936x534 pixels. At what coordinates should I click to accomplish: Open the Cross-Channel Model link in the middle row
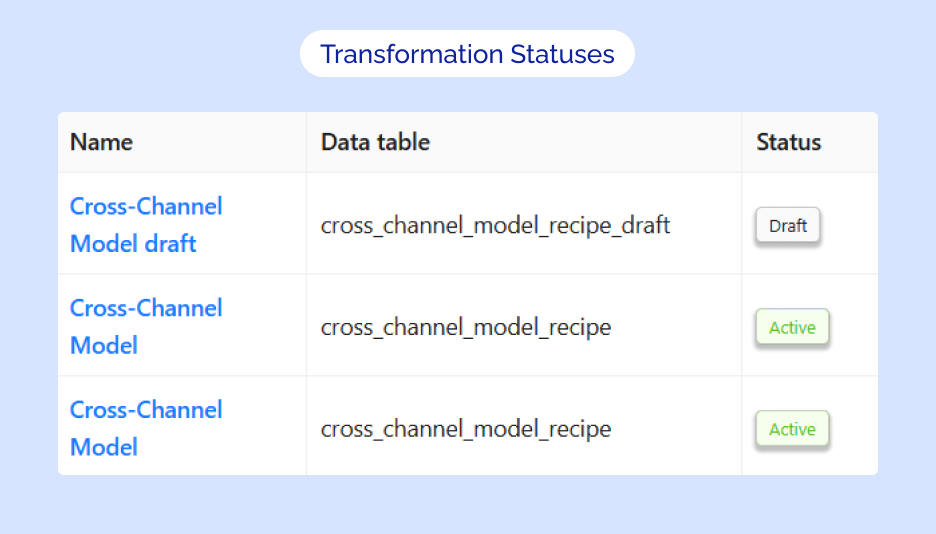146,326
